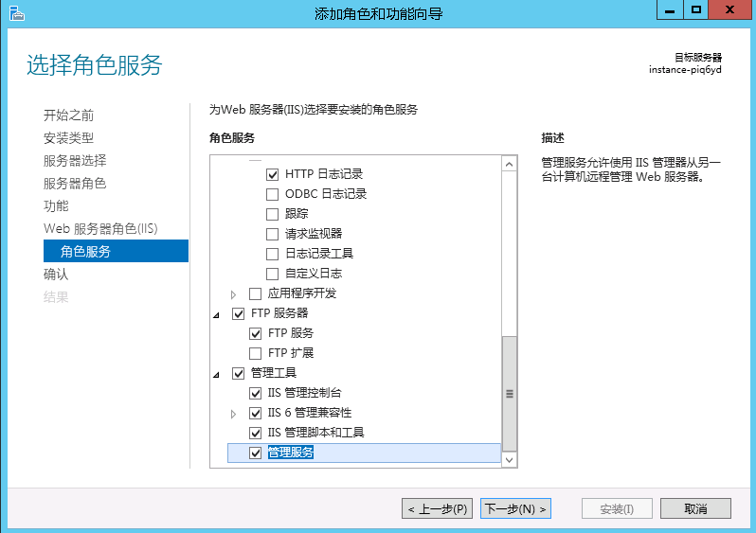Select the IIS 管理控制台 label
Screen dimensions: 756x533
pos(305,393)
